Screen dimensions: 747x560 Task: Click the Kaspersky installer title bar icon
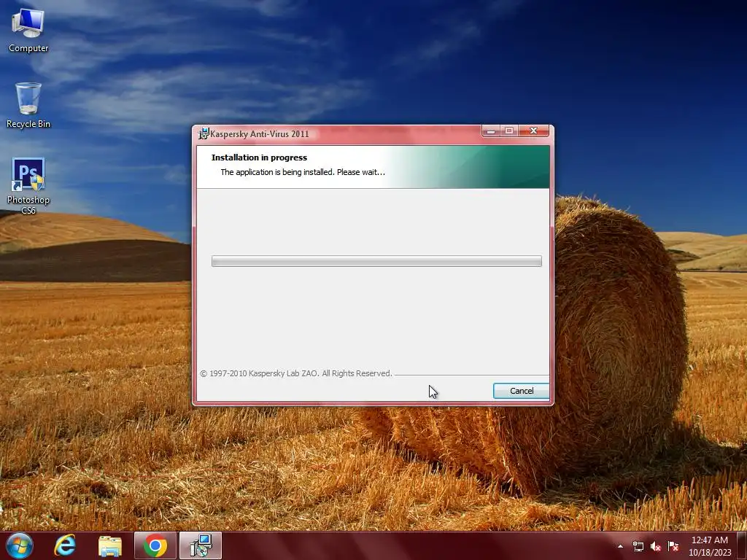(204, 134)
